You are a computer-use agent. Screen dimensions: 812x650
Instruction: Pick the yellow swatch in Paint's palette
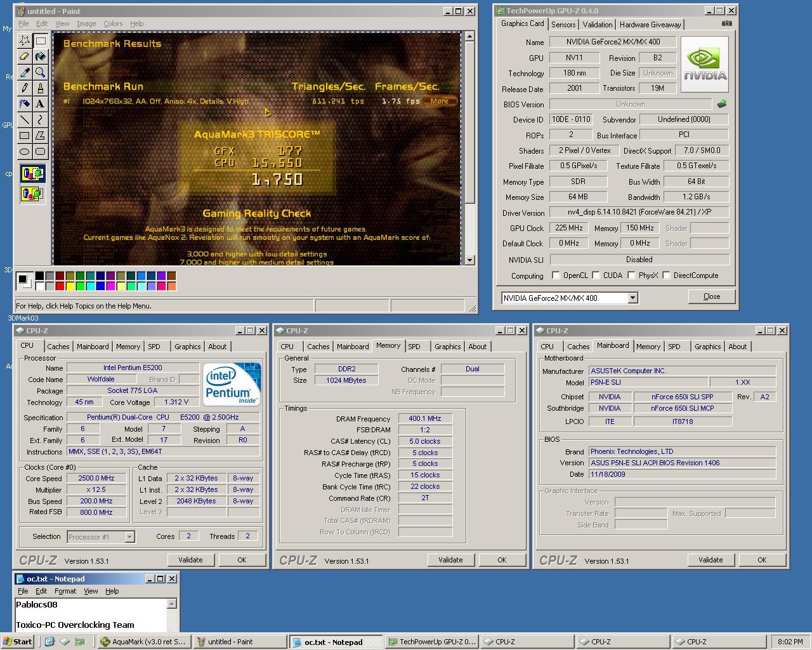click(x=70, y=286)
